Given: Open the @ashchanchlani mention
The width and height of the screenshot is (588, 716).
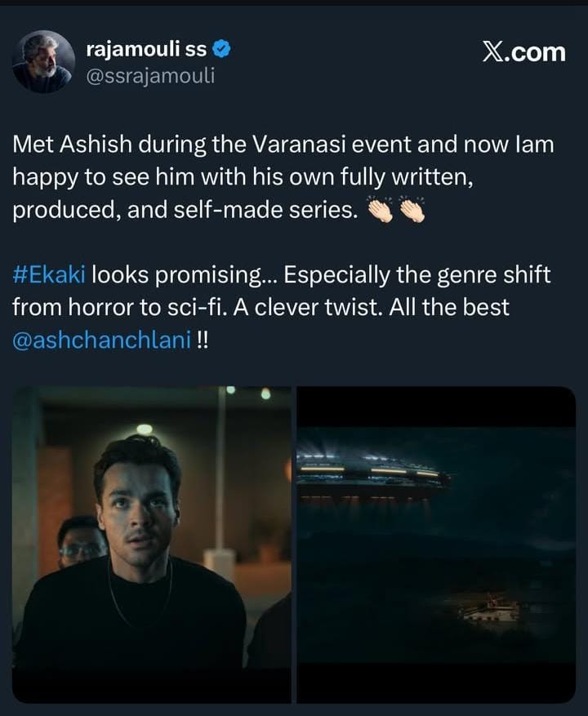Looking at the screenshot, I should 101,340.
